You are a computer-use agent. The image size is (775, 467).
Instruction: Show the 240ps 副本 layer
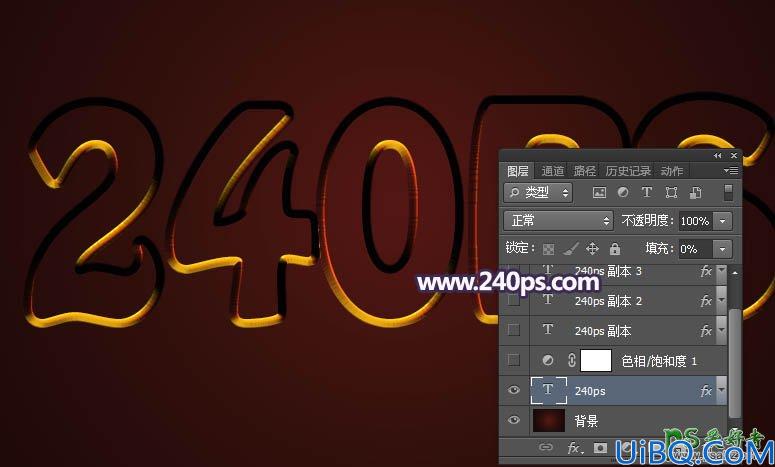[x=514, y=330]
